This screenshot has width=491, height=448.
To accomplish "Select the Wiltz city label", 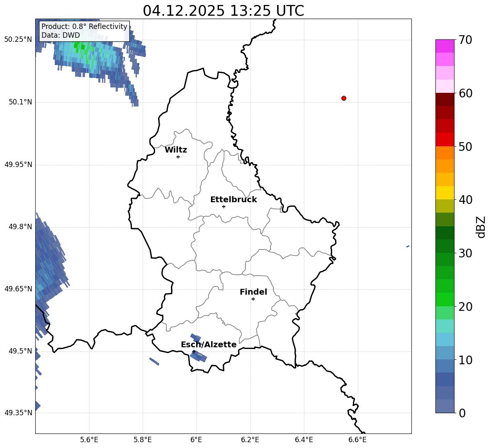I will (x=176, y=150).
